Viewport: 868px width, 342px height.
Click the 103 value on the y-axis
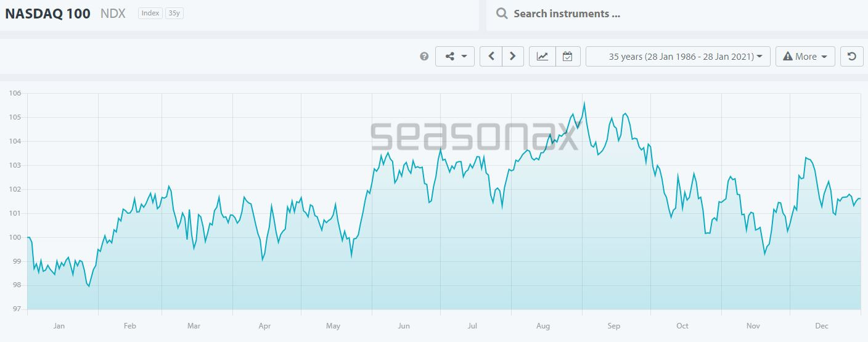point(15,165)
